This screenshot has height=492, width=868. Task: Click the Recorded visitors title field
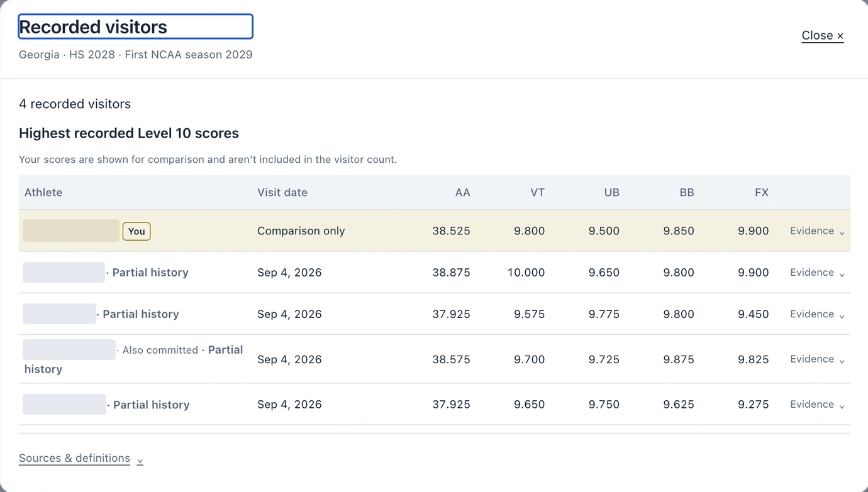point(135,27)
